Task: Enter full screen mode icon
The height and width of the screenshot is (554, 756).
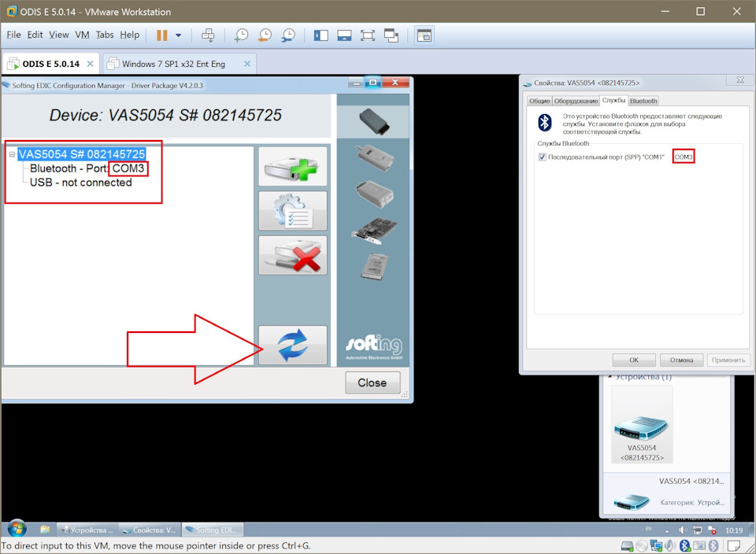Action: point(368,35)
